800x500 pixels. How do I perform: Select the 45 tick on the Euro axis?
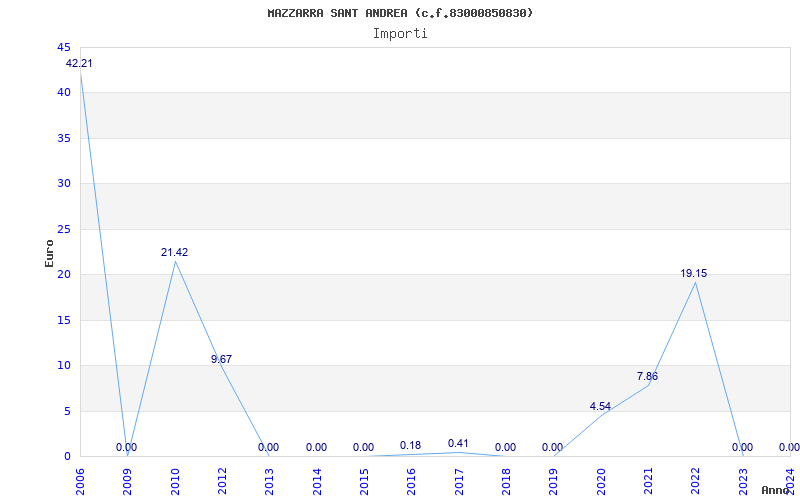point(64,47)
